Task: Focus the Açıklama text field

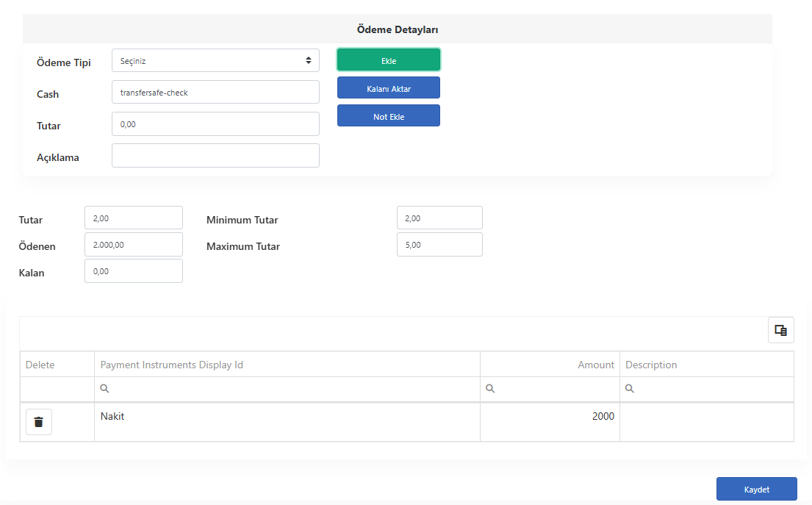Action: pos(215,155)
